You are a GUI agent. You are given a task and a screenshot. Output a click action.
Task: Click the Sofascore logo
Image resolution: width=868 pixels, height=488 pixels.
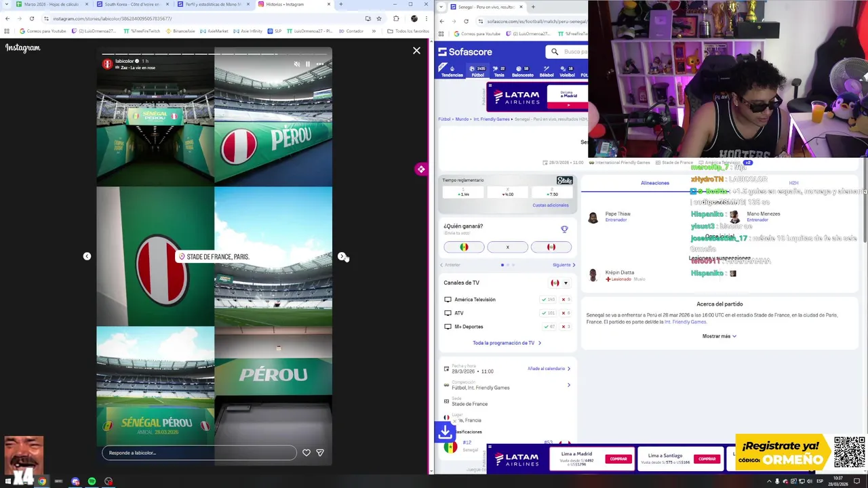tap(465, 52)
